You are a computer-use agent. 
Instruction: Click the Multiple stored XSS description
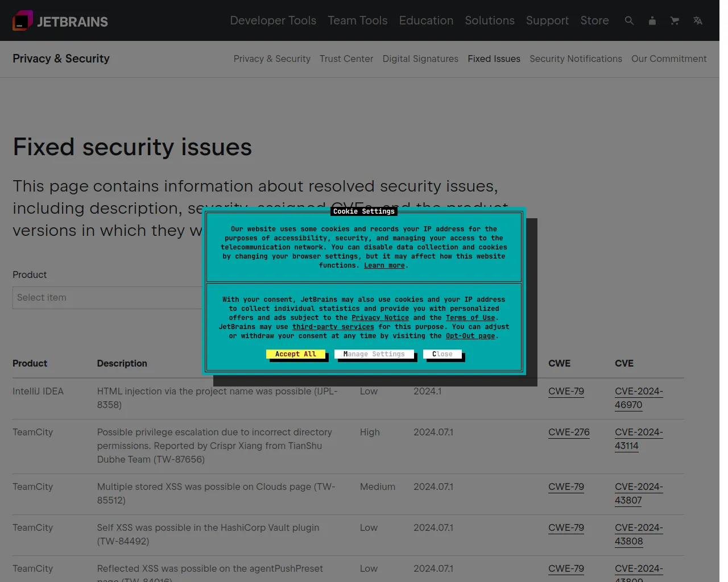[216, 493]
